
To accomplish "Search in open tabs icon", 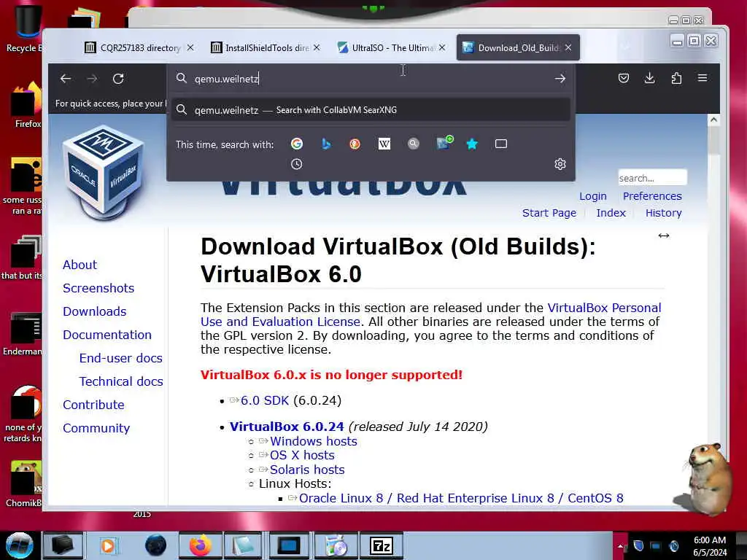I will (500, 144).
